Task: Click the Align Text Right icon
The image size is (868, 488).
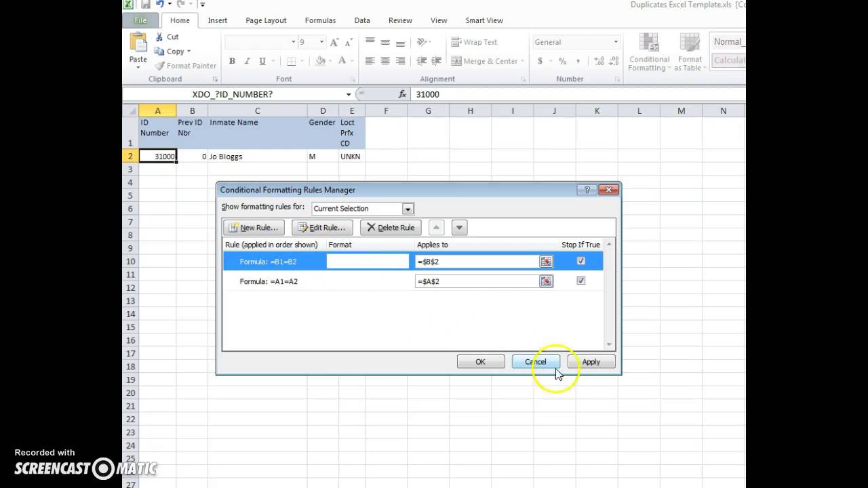Action: click(x=400, y=61)
